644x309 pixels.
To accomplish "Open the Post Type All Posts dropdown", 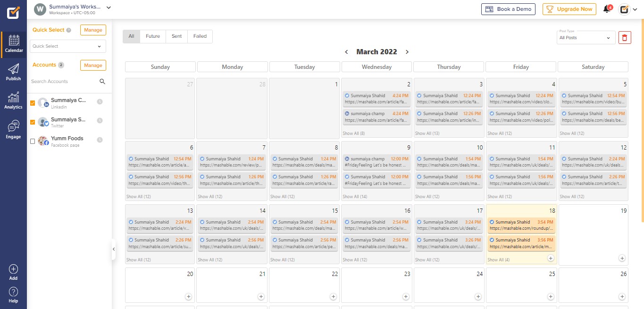I will 586,37.
